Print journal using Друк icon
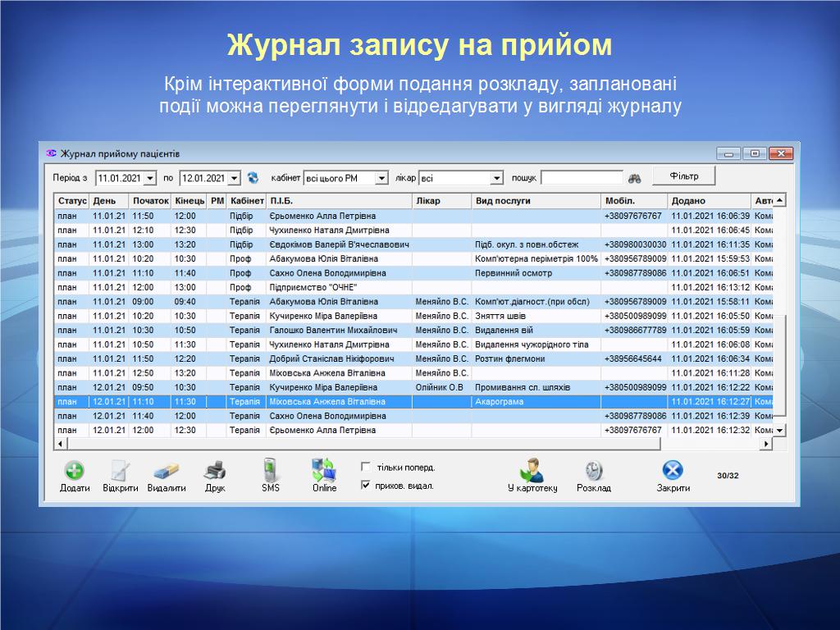840x630 pixels. 215,471
